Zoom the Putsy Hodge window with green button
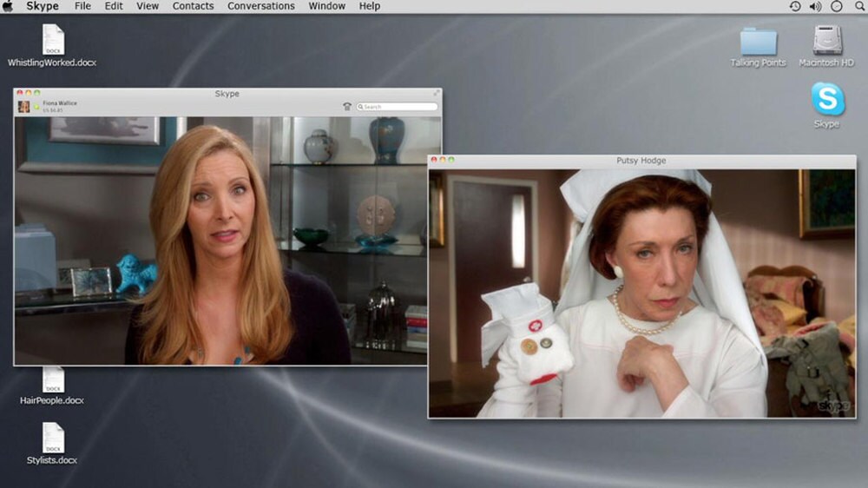 [451, 160]
